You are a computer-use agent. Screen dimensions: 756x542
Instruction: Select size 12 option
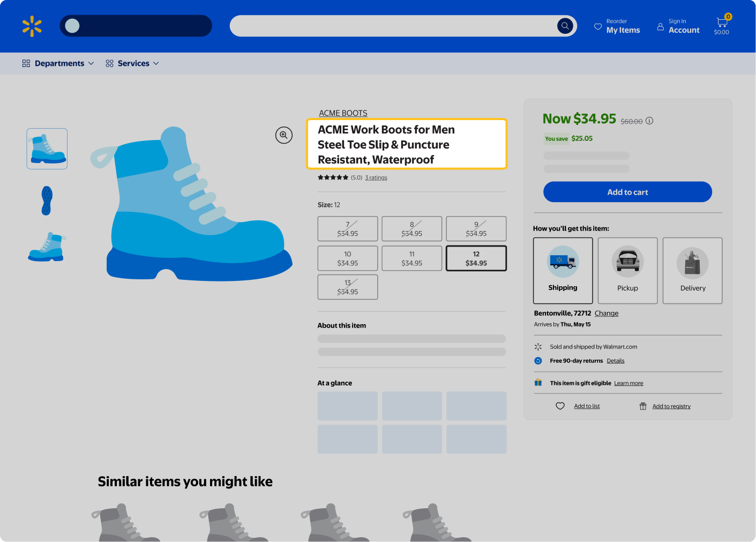[x=476, y=258]
